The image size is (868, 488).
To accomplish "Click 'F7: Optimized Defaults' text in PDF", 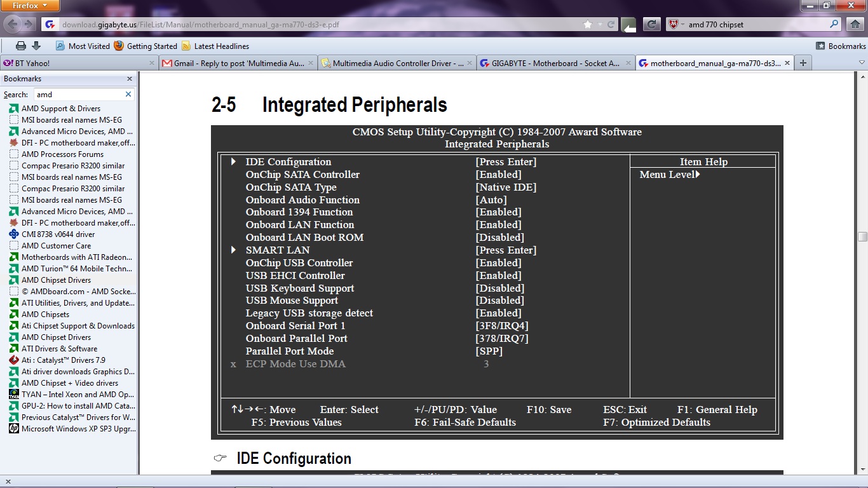I will tap(656, 423).
